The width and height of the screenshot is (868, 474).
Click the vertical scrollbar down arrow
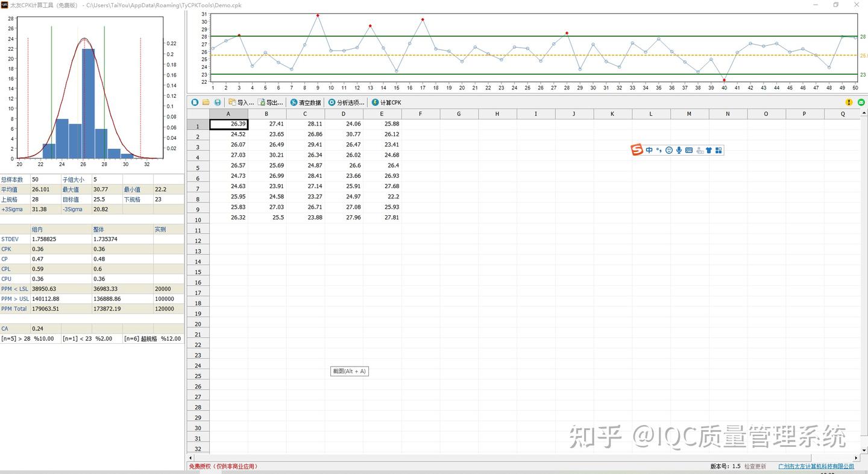click(864, 450)
